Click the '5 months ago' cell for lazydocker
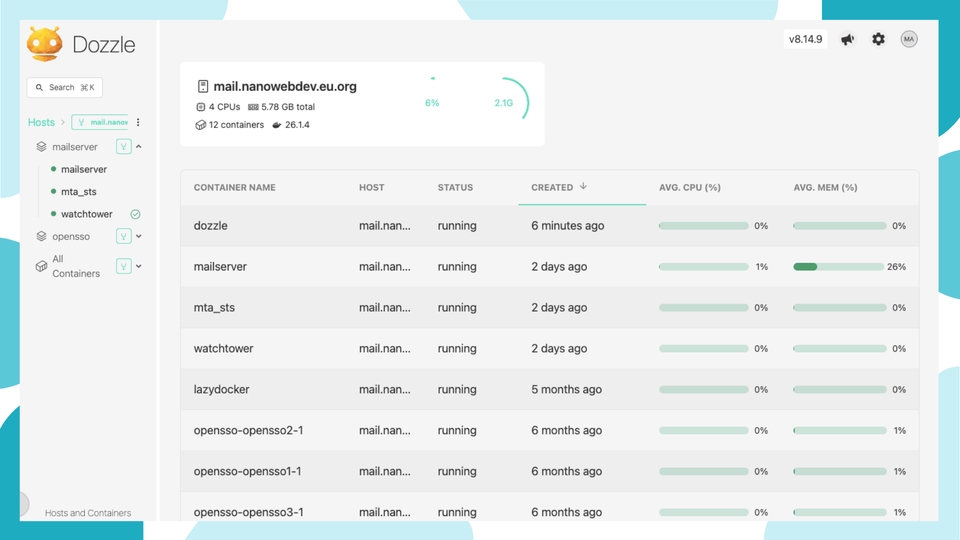960x540 pixels. 566,389
